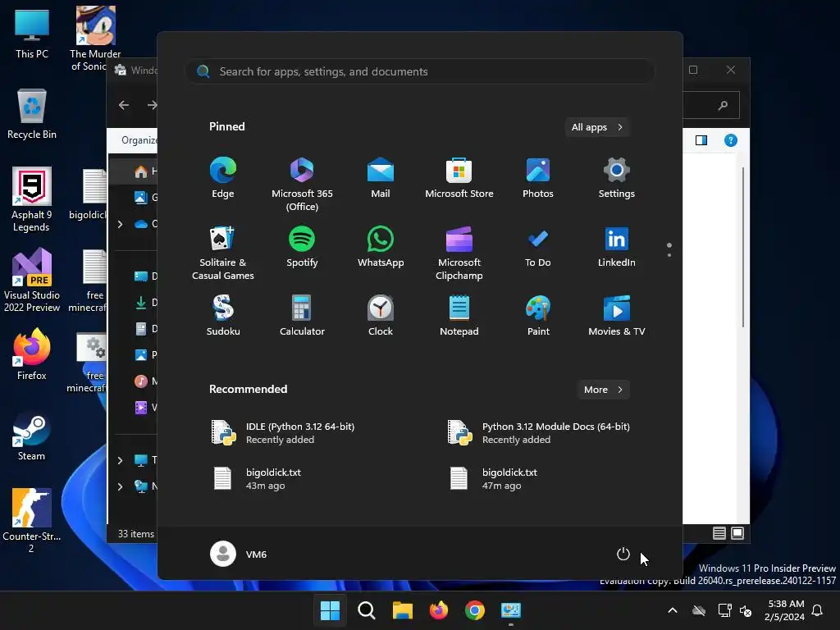Open the Mail app
840x630 pixels.
pos(381,178)
